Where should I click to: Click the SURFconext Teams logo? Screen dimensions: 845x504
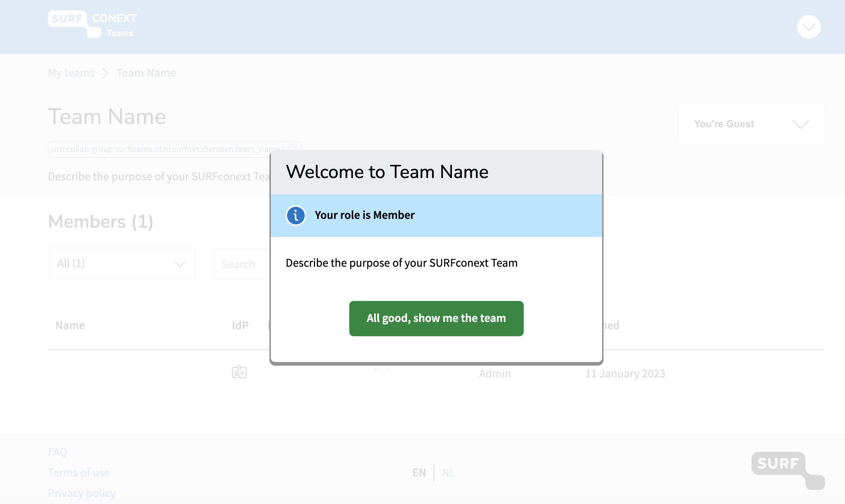[x=92, y=24]
